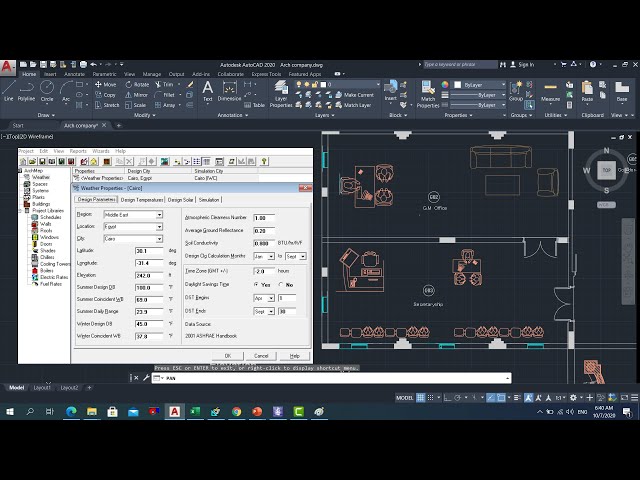Click the Measure utility icon

tap(550, 91)
